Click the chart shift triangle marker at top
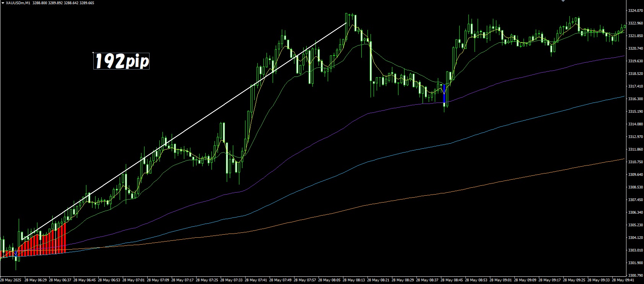 point(563,1)
